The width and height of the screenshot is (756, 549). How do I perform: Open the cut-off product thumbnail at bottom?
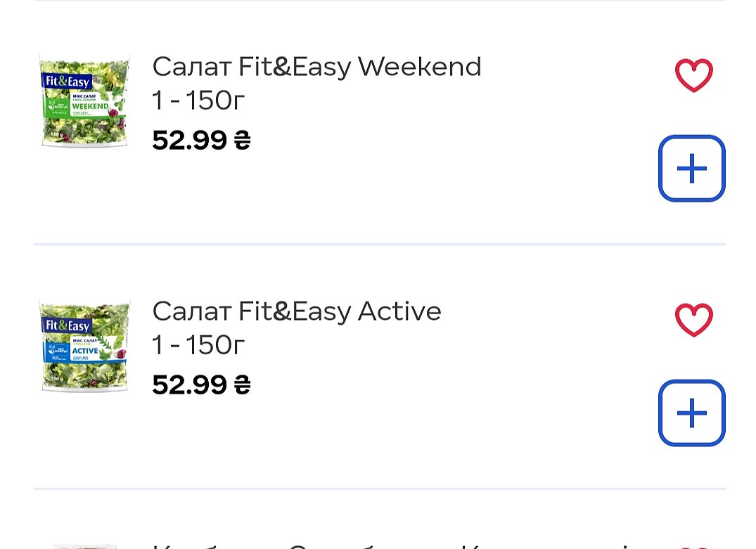click(84, 546)
